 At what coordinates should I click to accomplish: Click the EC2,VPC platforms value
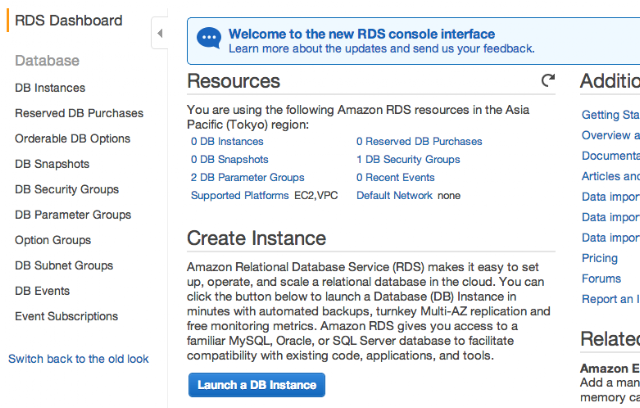tap(316, 195)
